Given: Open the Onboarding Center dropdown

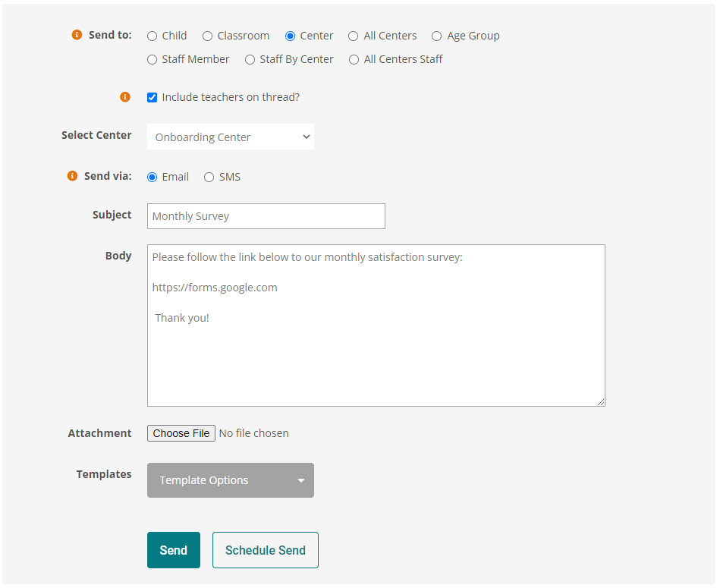Looking at the screenshot, I should click(231, 137).
